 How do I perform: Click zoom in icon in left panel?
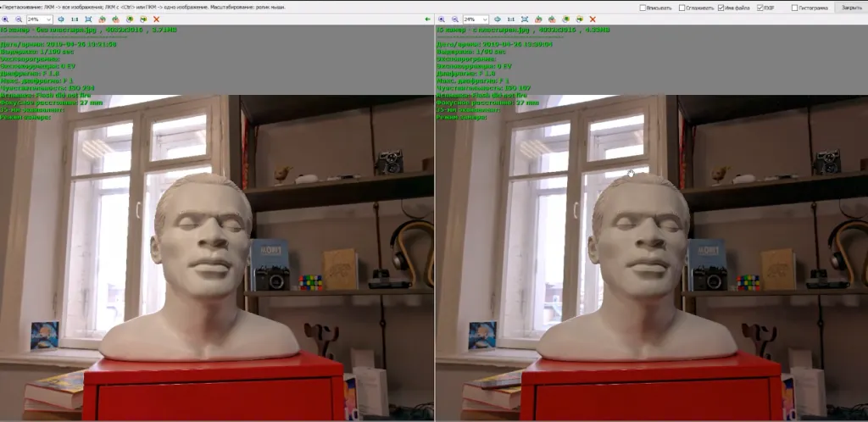[x=6, y=19]
